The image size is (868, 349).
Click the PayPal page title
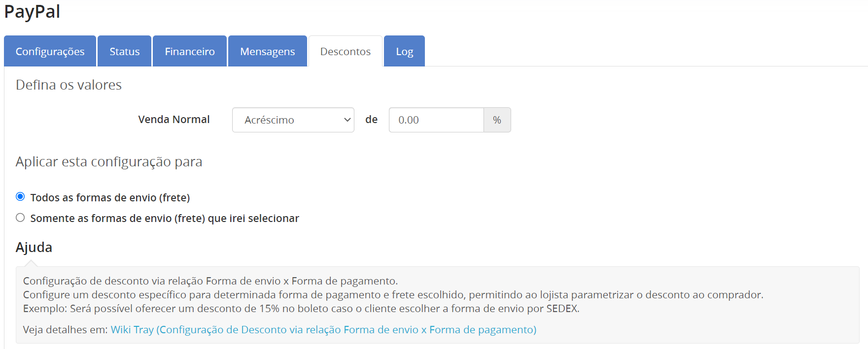pyautogui.click(x=32, y=12)
